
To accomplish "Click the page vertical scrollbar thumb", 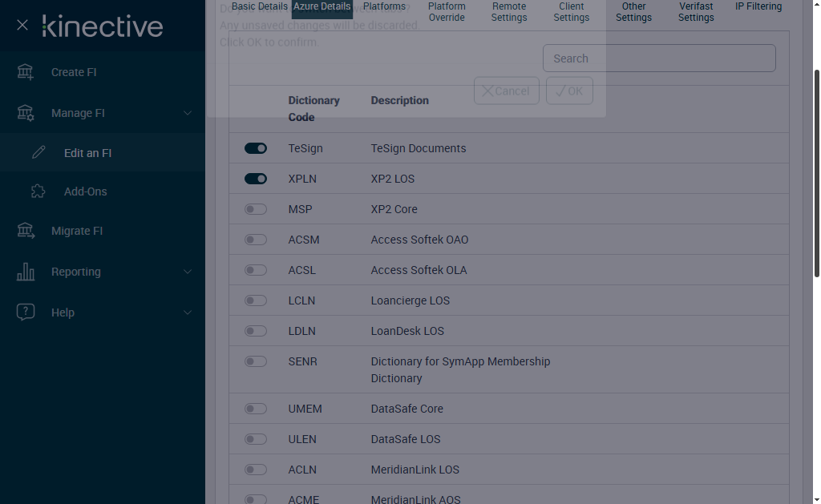I will [x=816, y=173].
